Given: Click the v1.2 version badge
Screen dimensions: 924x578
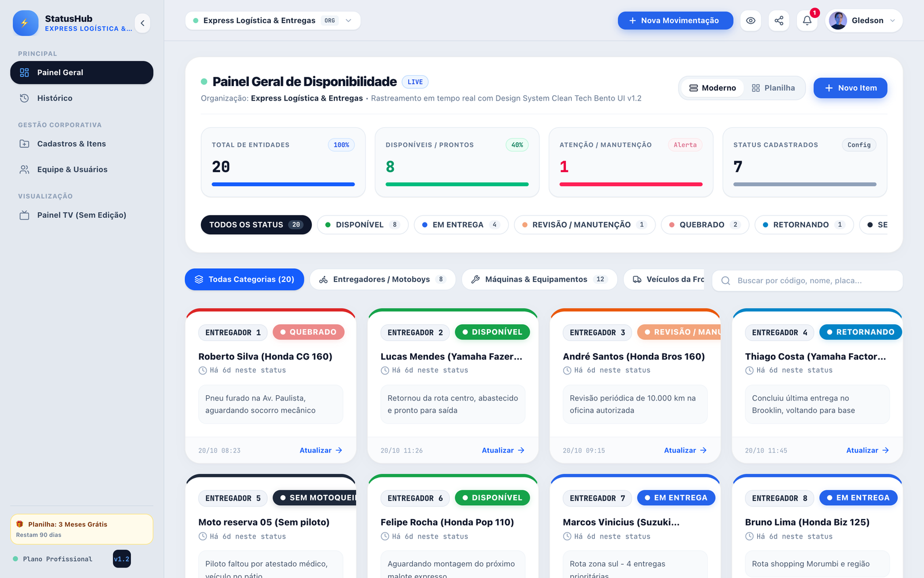Looking at the screenshot, I should [122, 559].
